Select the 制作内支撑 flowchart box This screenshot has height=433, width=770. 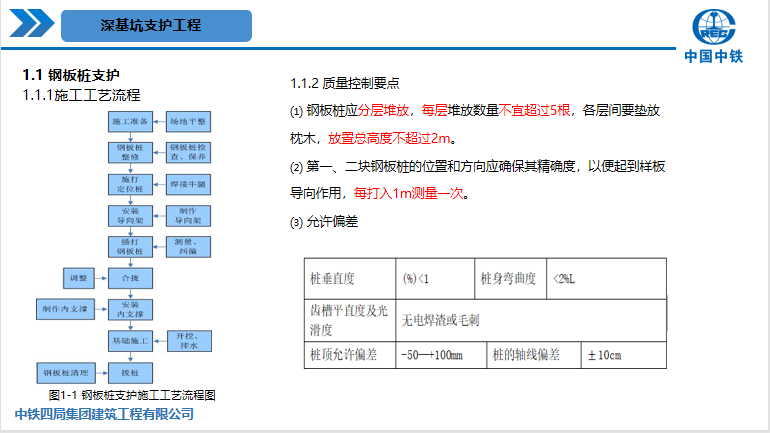click(x=65, y=309)
